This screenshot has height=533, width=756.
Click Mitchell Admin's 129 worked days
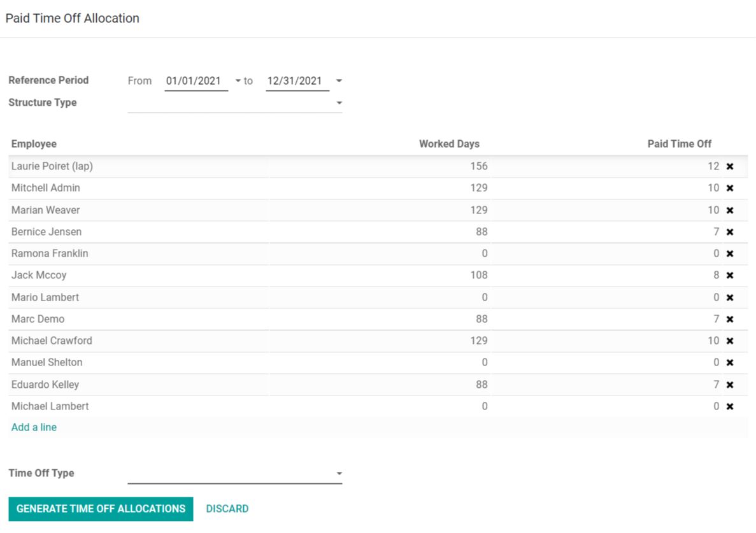click(x=479, y=188)
